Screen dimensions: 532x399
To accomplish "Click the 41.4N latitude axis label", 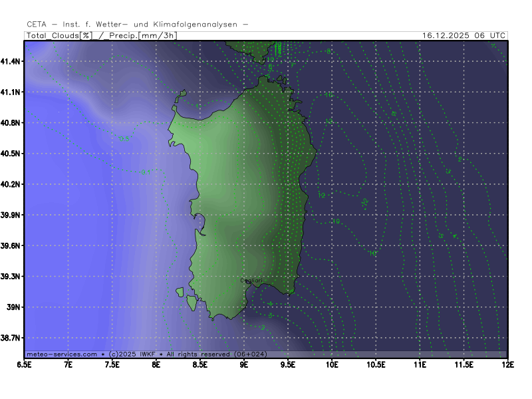I will pos(12,61).
